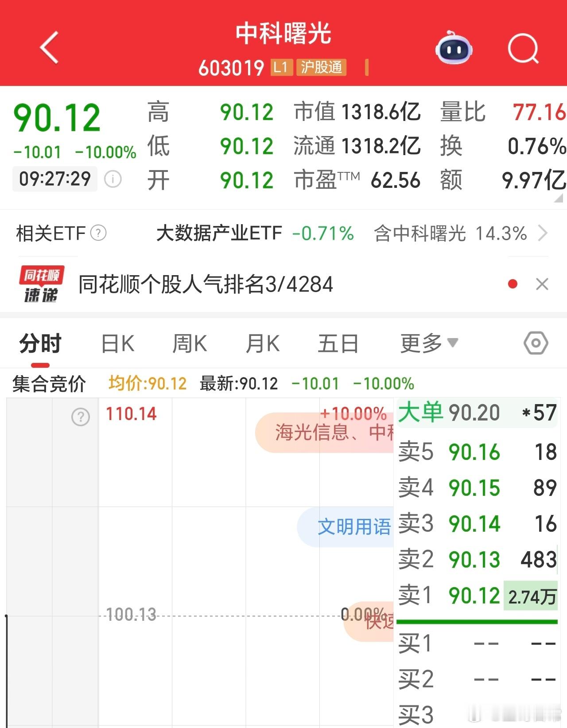This screenshot has height=728, width=567.
Task: Tap the back arrow icon
Action: tap(49, 48)
